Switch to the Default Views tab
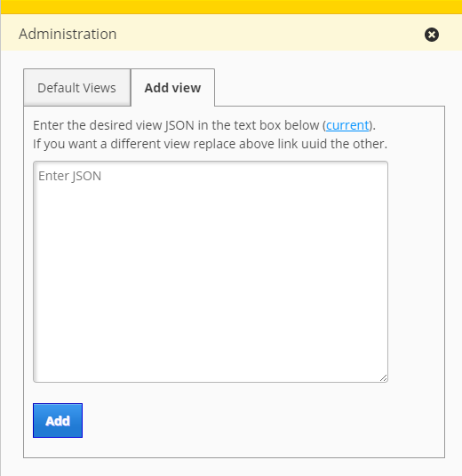 (x=76, y=88)
